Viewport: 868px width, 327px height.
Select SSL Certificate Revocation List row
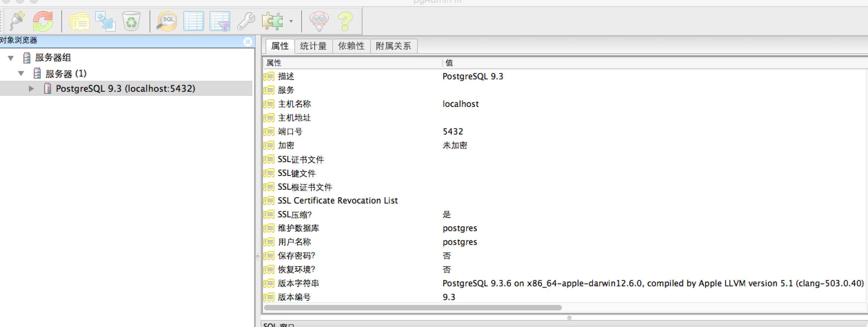(565, 200)
